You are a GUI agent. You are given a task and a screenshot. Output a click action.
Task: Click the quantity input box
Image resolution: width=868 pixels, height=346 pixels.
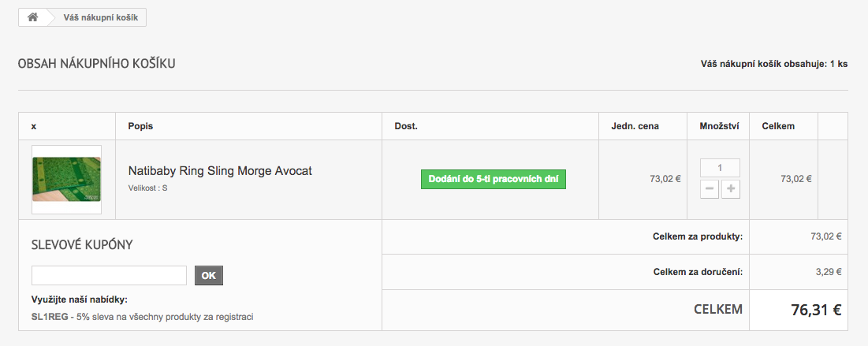[720, 168]
